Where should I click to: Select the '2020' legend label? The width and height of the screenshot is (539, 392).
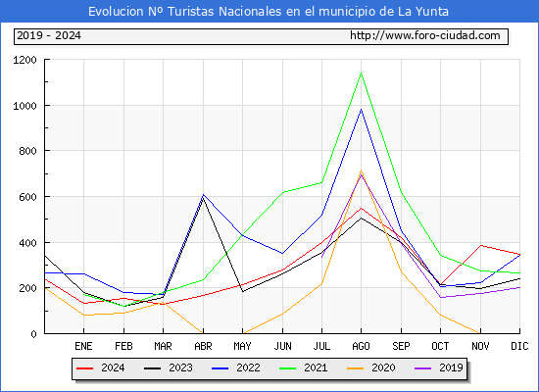click(x=383, y=367)
